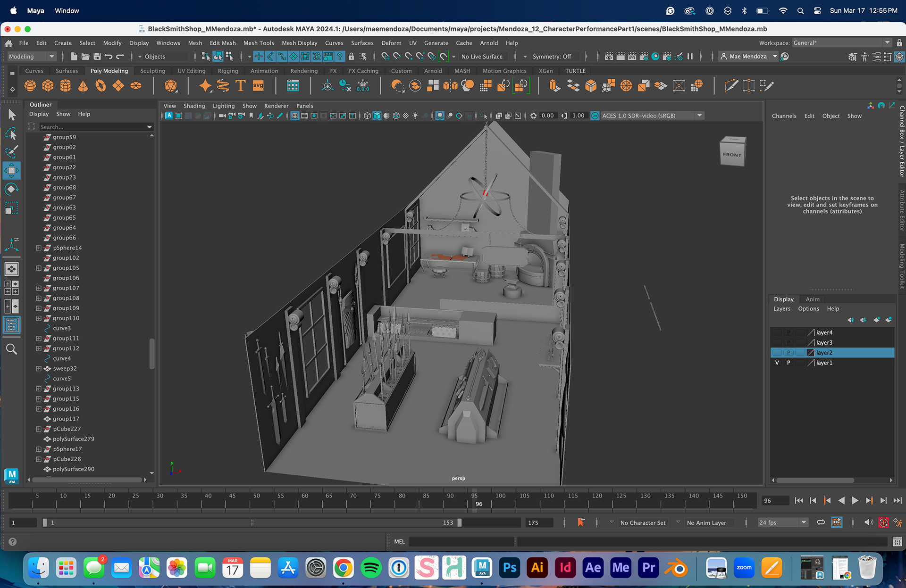Click the range slider end handle at 153
This screenshot has height=588, width=906.
click(460, 522)
